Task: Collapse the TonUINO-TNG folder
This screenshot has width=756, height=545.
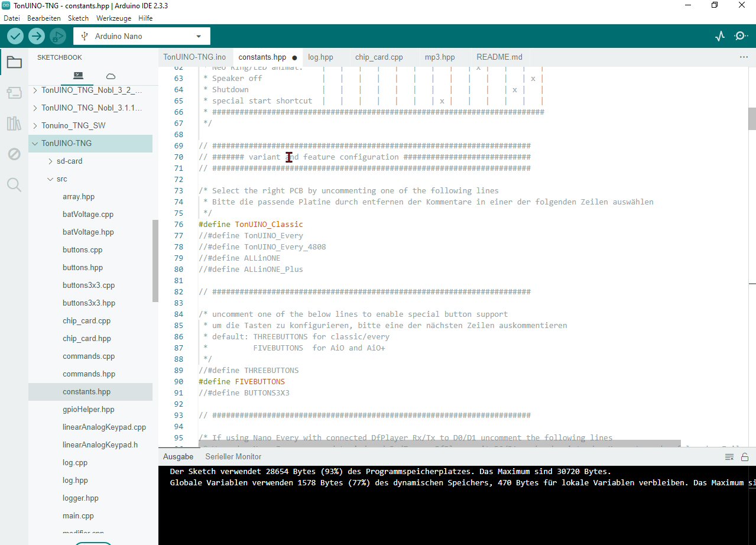Action: click(35, 144)
